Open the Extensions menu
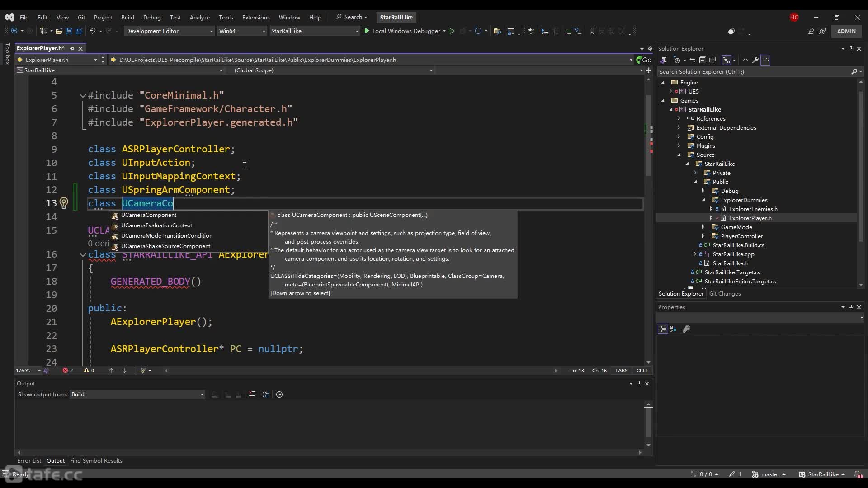The width and height of the screenshot is (868, 488). point(256,17)
